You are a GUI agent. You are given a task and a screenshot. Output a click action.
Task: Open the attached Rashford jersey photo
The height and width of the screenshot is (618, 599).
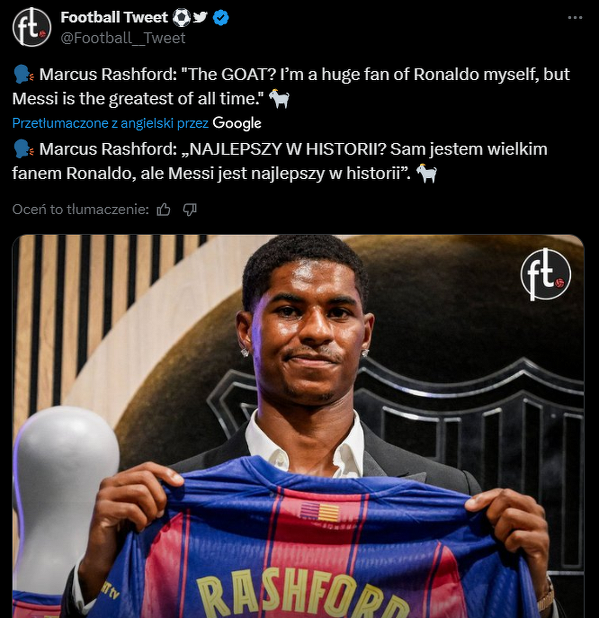[298, 426]
